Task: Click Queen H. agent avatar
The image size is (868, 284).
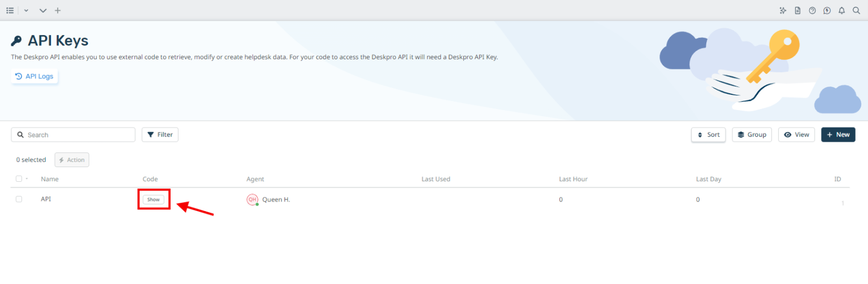Action: (x=252, y=199)
